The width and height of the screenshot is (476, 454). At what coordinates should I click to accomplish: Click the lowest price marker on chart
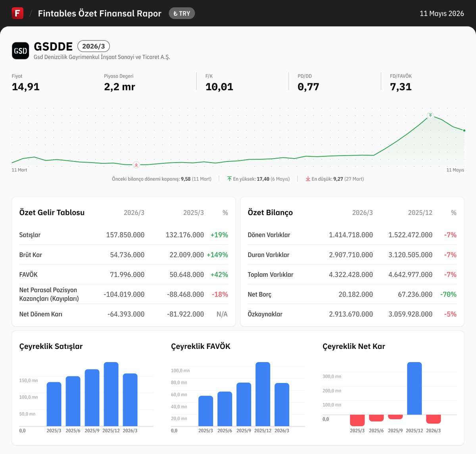136,165
